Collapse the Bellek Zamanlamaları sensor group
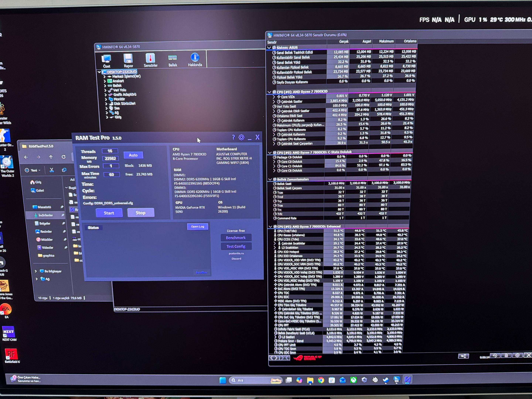The image size is (532, 399). click(x=270, y=179)
